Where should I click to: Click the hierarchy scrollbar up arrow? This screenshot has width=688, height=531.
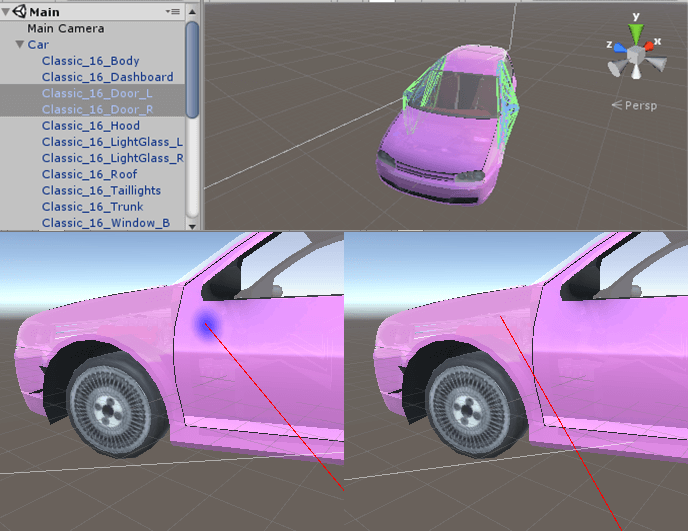(192, 12)
